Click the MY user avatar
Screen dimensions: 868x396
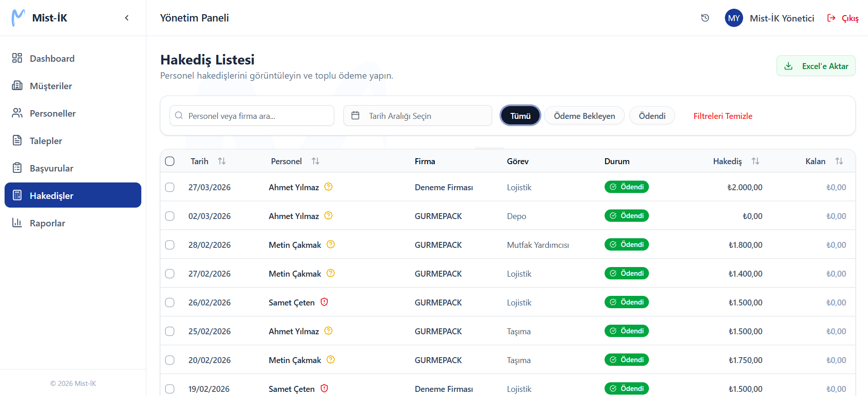point(734,18)
